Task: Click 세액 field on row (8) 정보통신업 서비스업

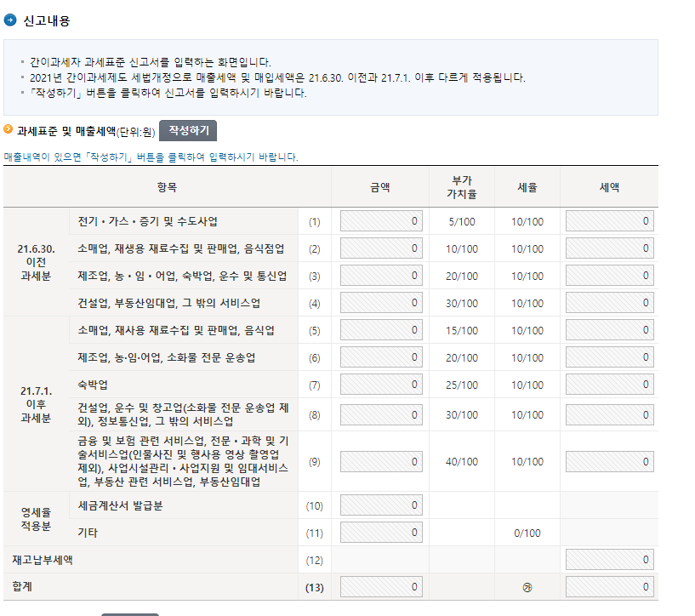Action: (x=609, y=414)
